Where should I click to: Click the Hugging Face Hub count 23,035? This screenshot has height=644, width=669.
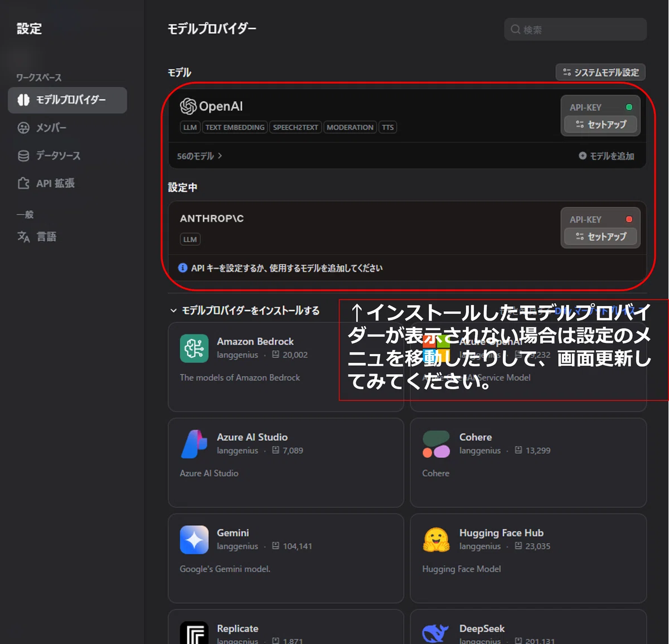537,546
